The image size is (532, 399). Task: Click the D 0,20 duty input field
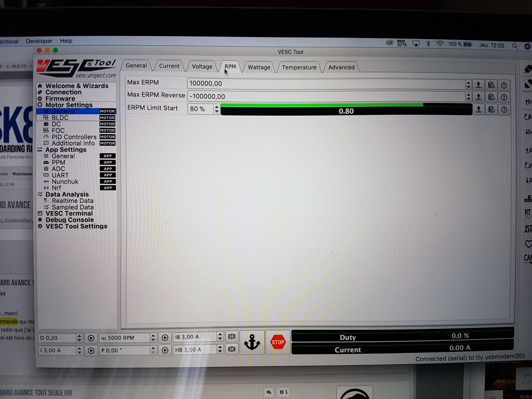coord(57,338)
